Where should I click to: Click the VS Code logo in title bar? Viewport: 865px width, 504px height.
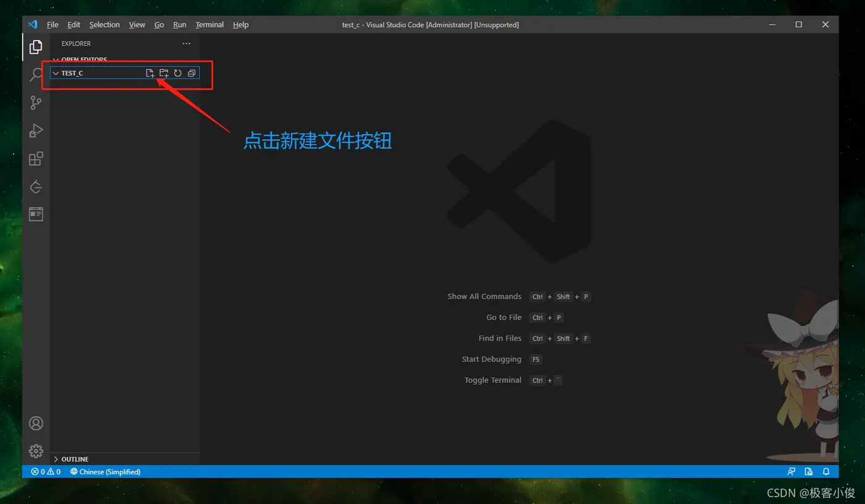click(x=33, y=25)
